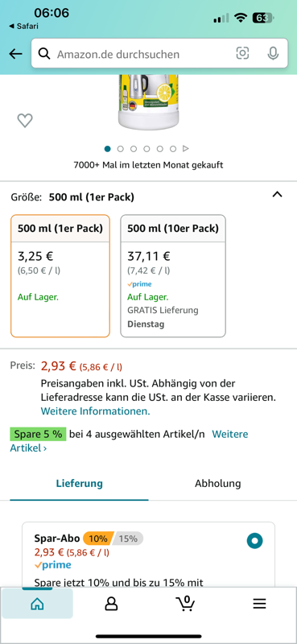Switch to the Abholung tab

click(217, 484)
